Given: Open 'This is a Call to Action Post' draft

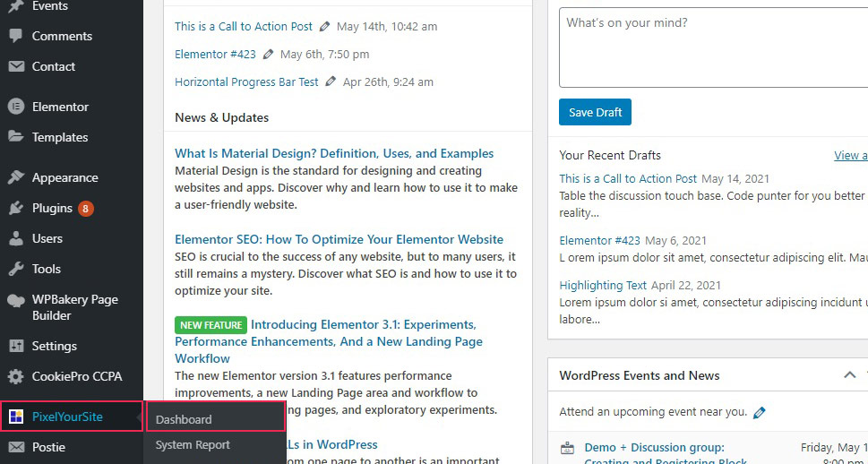Looking at the screenshot, I should [628, 179].
